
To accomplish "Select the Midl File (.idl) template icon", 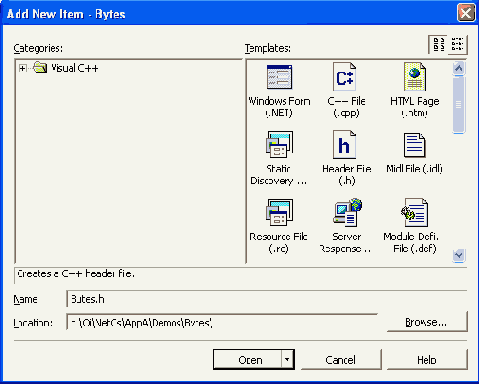I will point(414,145).
